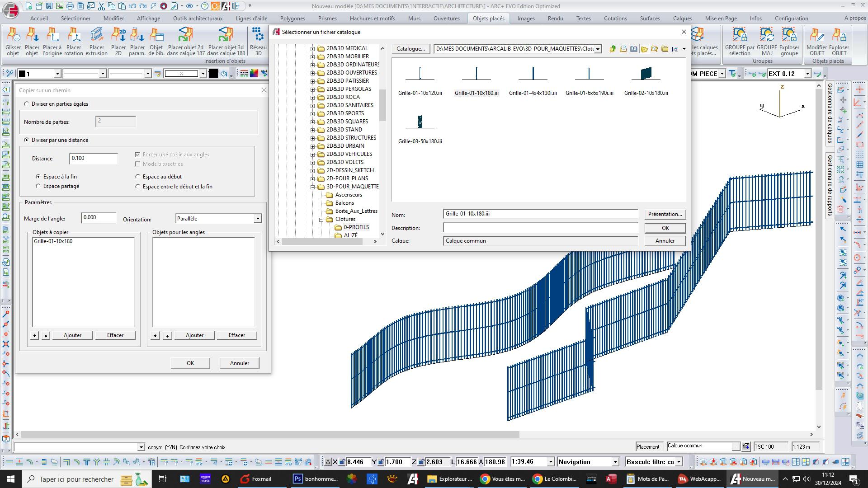
Task: Click the Modifier OBJET icon
Action: click(x=816, y=41)
